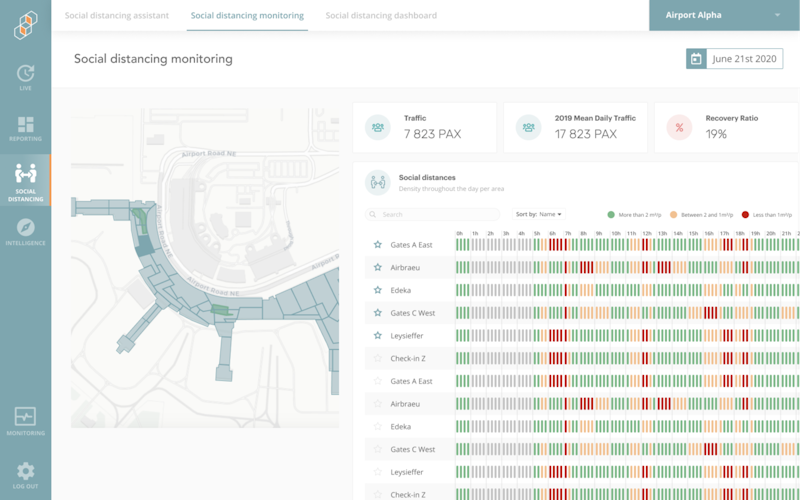Toggle the star for the first Check-in Z

pos(377,358)
